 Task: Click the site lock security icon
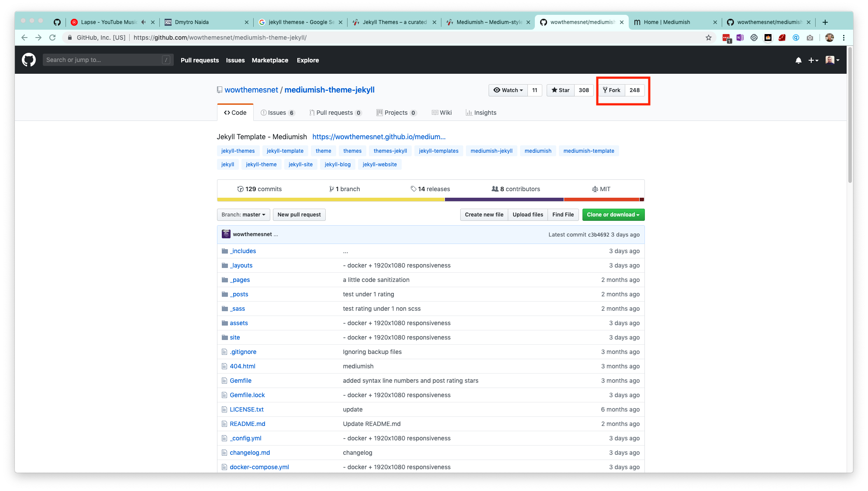click(69, 38)
